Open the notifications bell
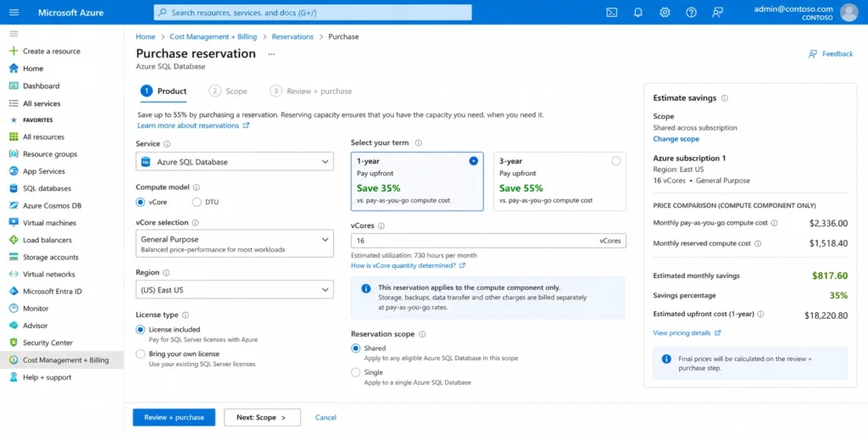The width and height of the screenshot is (868, 434). 638,12
